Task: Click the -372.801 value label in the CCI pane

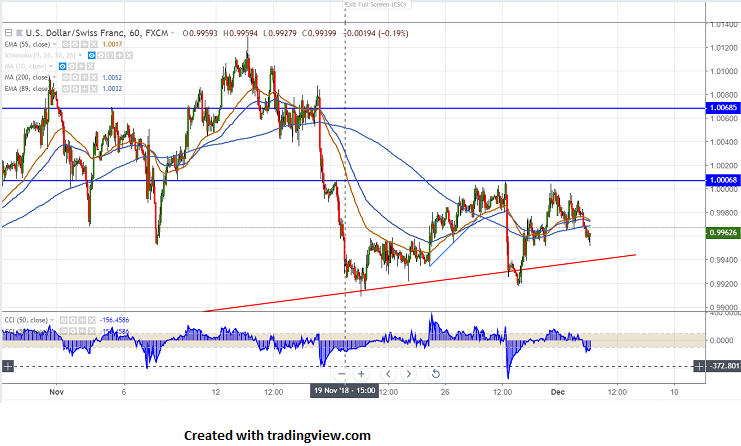Action: pos(724,366)
